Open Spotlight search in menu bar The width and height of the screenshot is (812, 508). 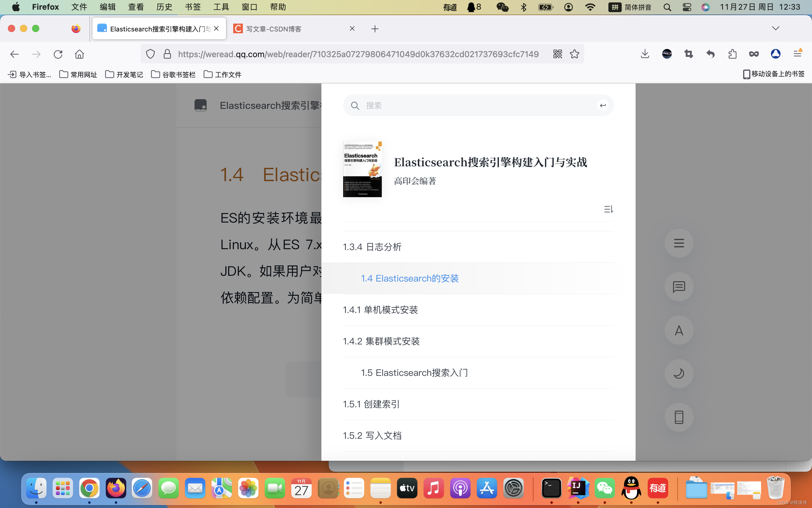click(667, 7)
